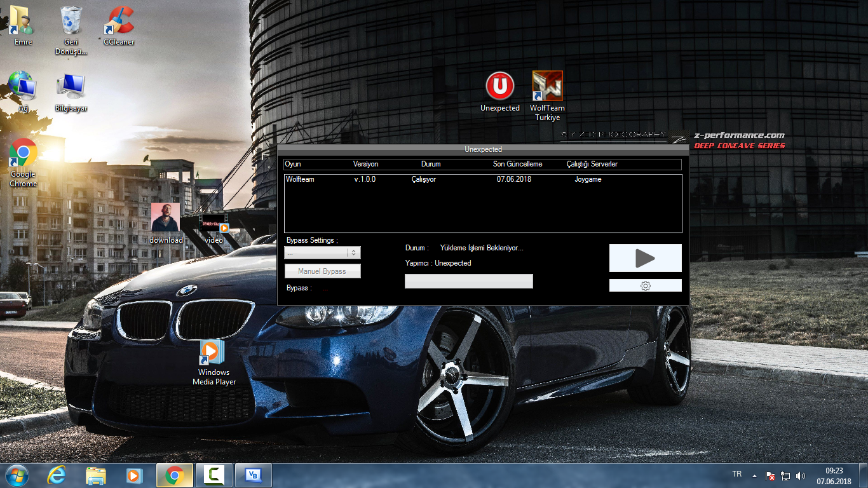Open the volume speaker tray icon
Image resolution: width=868 pixels, height=488 pixels.
pyautogui.click(x=800, y=475)
